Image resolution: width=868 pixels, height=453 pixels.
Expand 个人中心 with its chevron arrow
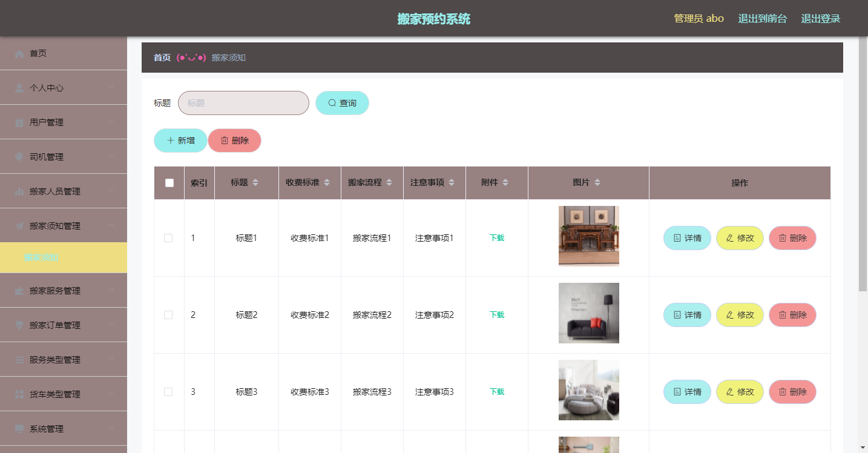[x=111, y=87]
